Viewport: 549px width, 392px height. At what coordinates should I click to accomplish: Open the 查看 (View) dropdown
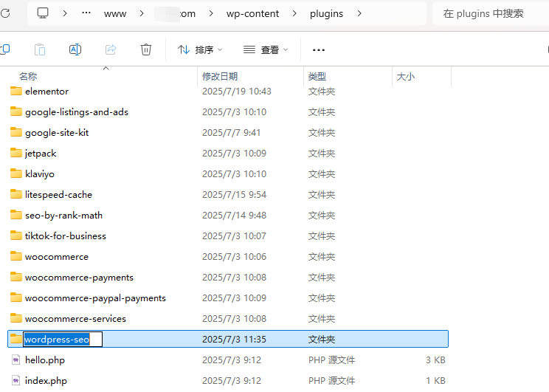(266, 49)
